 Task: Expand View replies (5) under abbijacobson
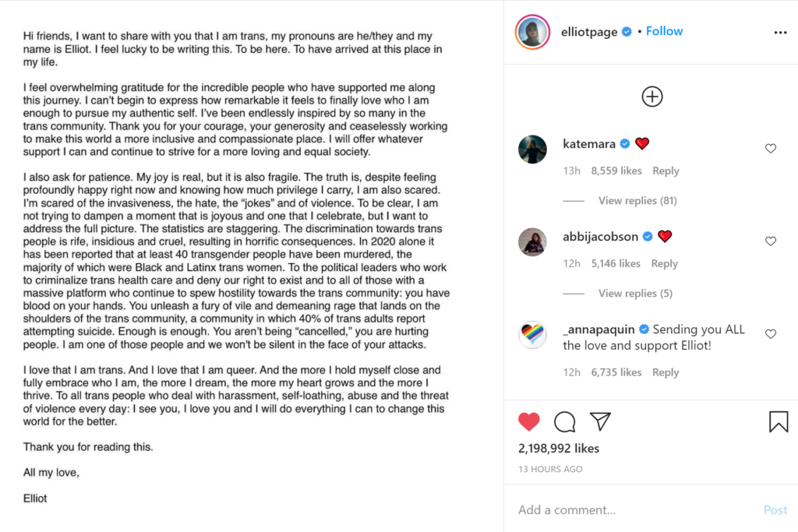click(635, 293)
